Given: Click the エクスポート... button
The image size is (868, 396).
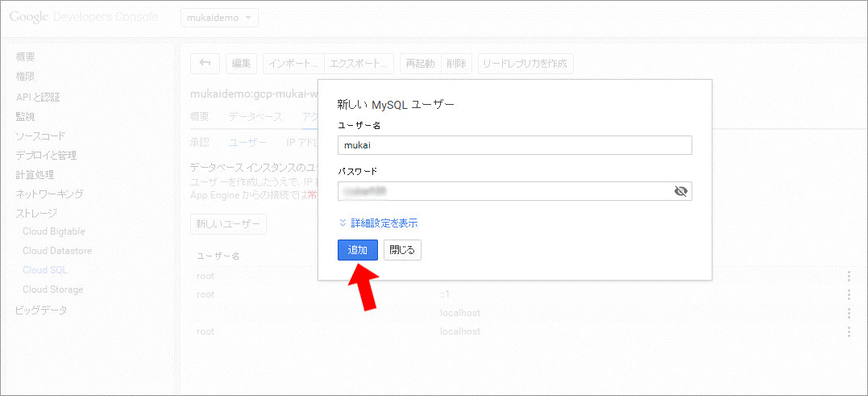Looking at the screenshot, I should [359, 64].
